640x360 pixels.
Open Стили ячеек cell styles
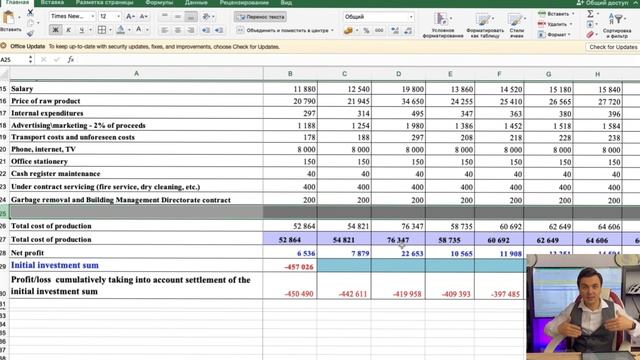[516, 24]
